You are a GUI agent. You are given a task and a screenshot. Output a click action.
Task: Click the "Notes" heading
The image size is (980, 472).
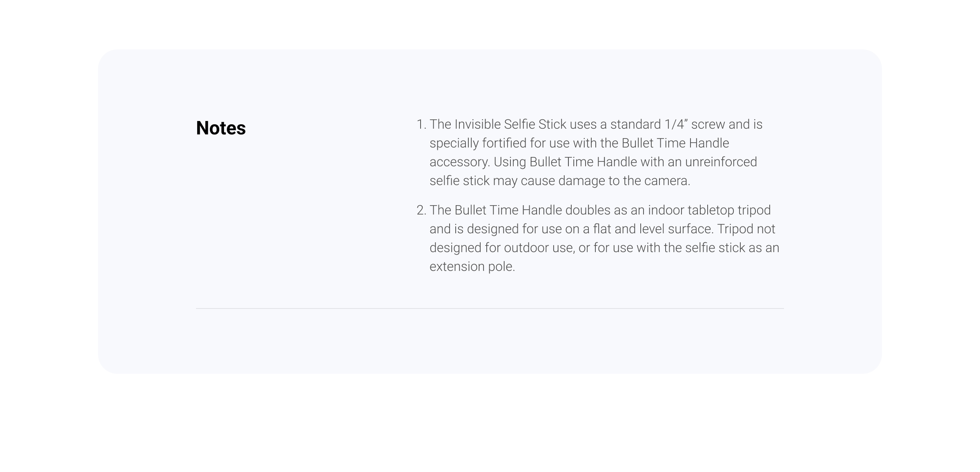[x=221, y=128]
